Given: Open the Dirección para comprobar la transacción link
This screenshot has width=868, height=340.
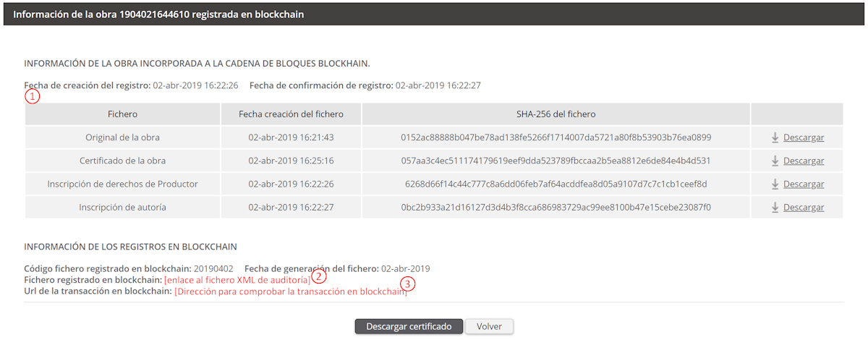Looking at the screenshot, I should pyautogui.click(x=290, y=292).
